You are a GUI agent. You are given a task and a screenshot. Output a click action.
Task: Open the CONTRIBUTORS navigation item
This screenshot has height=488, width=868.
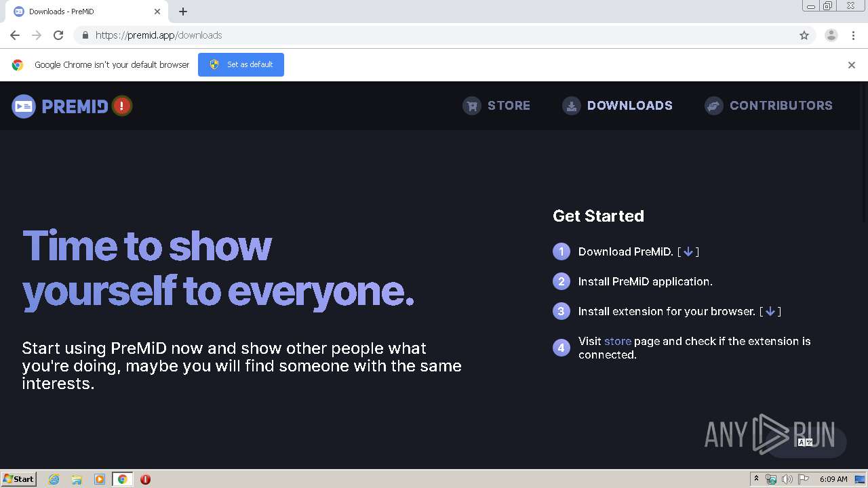768,106
